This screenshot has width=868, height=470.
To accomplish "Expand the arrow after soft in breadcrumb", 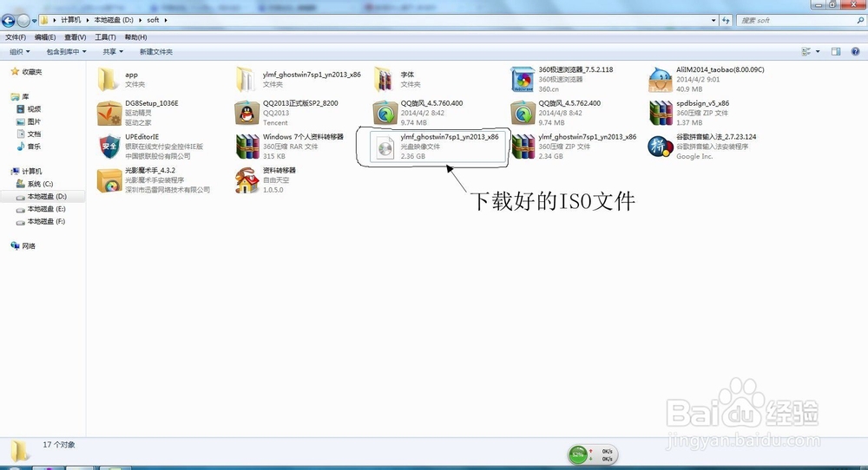I will click(166, 20).
